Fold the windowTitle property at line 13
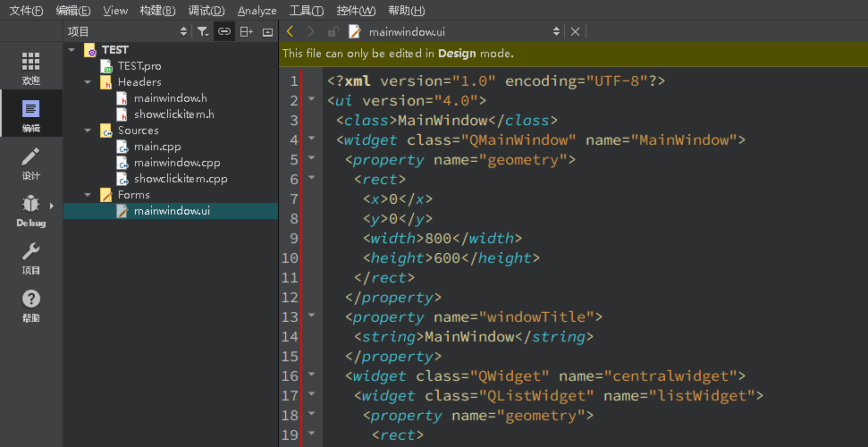The height and width of the screenshot is (447, 868). tap(312, 316)
